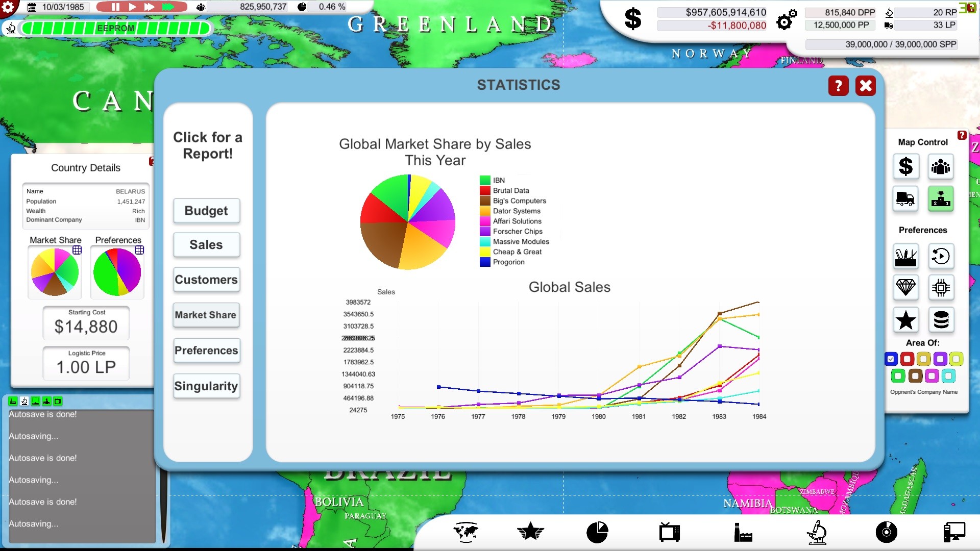The width and height of the screenshot is (980, 551).
Task: Toggle brown company area checkbox
Action: click(915, 377)
